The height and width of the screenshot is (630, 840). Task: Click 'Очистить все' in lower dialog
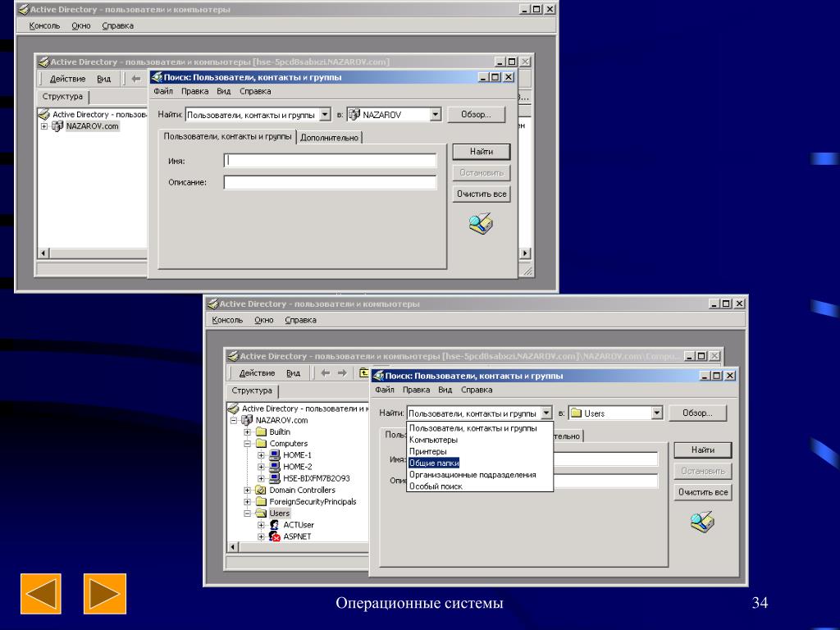click(703, 492)
